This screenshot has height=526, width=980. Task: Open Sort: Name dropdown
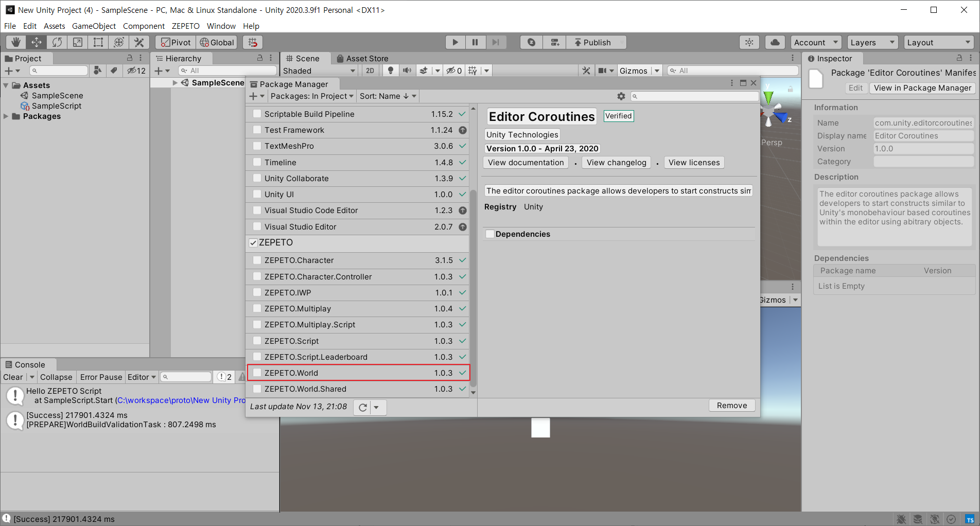click(388, 96)
